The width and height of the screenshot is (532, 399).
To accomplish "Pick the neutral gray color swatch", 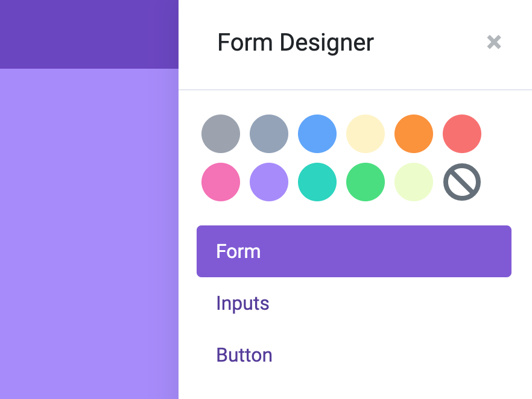I will pos(221,134).
